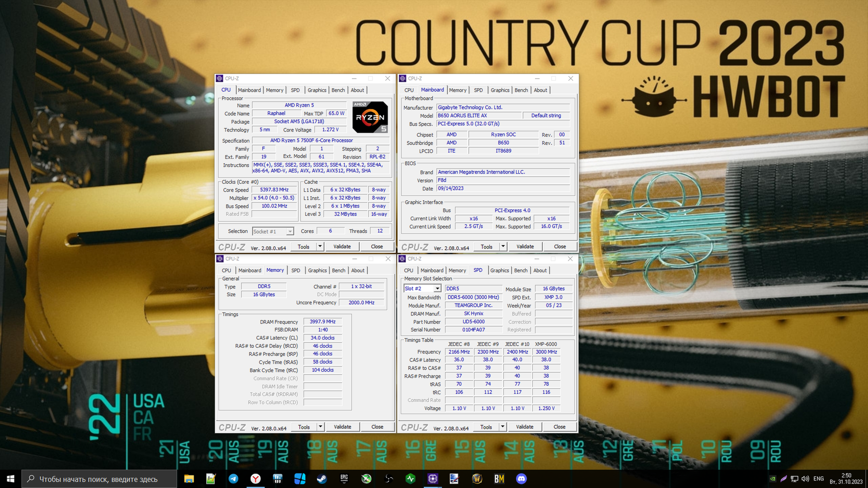Click Close button in Memory window
The height and width of the screenshot is (488, 868).
pos(377,427)
